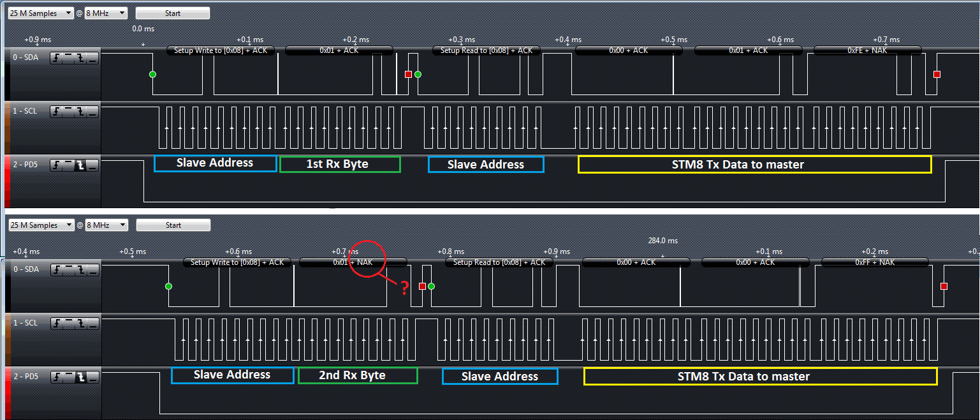
Task: Select Setup Read to [0x08] bubble, upper capture
Action: [x=486, y=50]
